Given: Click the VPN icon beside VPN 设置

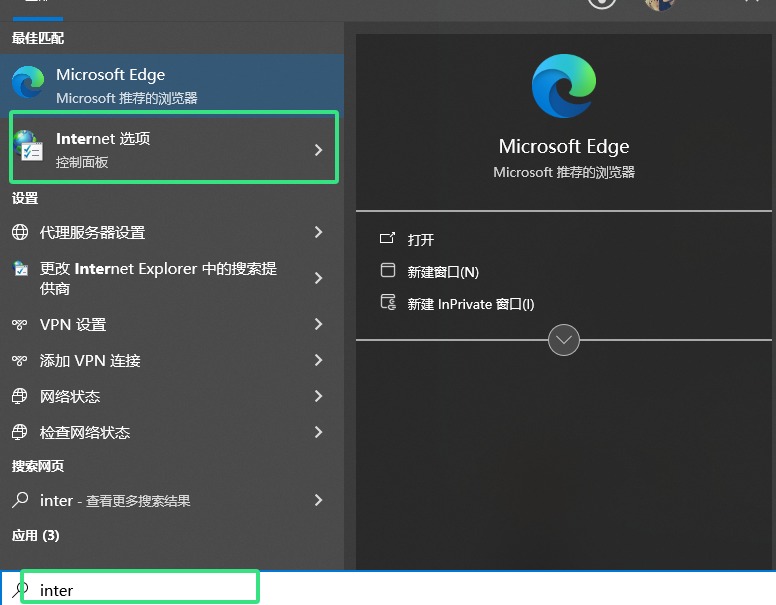Looking at the screenshot, I should click(20, 325).
